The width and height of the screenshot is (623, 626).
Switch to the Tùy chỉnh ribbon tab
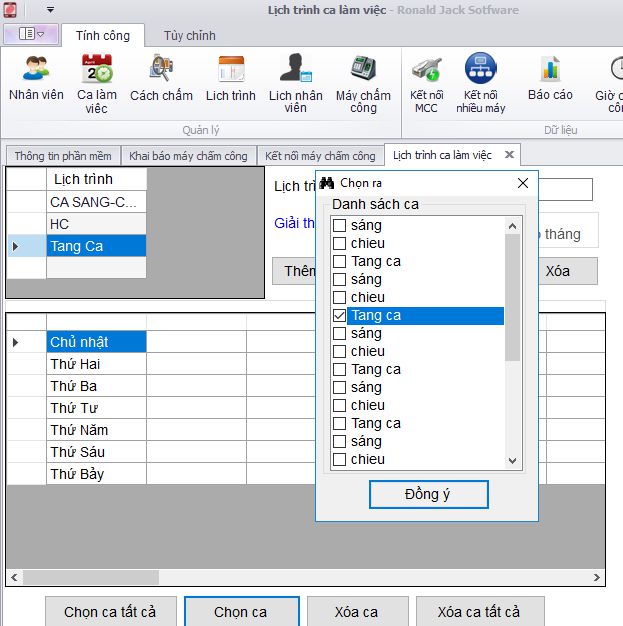[x=190, y=36]
